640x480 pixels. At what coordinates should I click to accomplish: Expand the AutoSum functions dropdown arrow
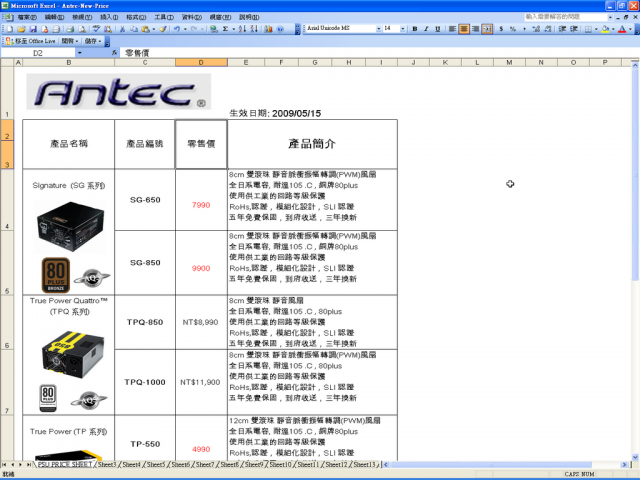point(233,29)
